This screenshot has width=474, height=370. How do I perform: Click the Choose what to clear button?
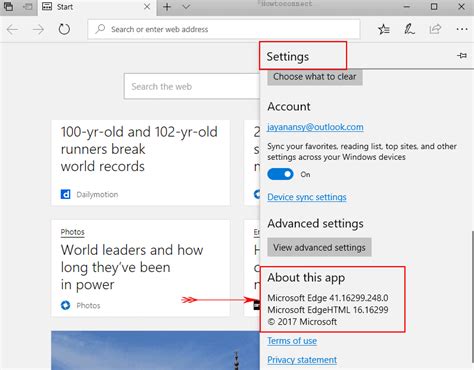315,77
